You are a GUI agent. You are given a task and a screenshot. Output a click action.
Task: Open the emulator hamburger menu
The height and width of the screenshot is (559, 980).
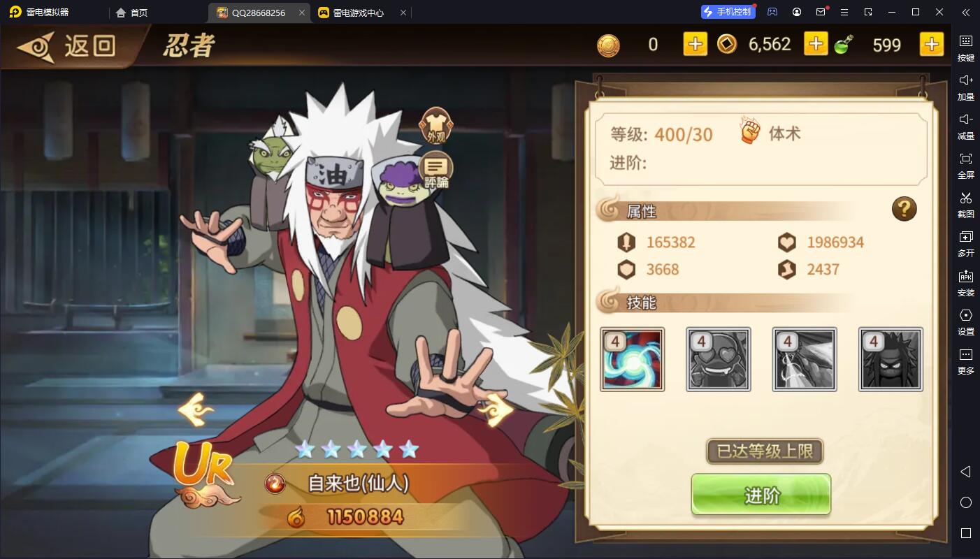pyautogui.click(x=844, y=12)
